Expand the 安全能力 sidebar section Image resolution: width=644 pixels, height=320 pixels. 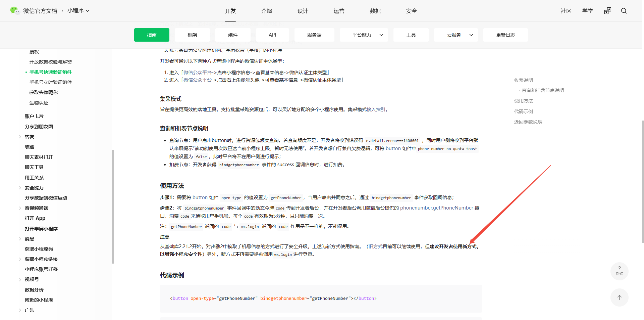point(20,188)
